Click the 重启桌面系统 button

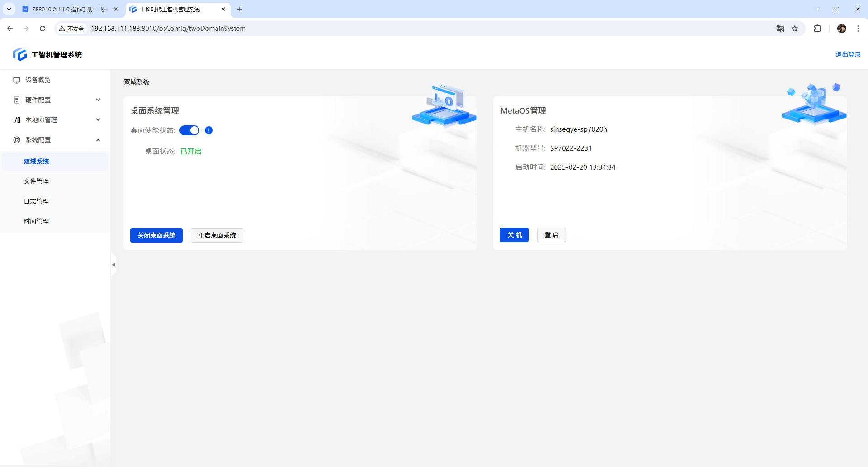click(217, 235)
